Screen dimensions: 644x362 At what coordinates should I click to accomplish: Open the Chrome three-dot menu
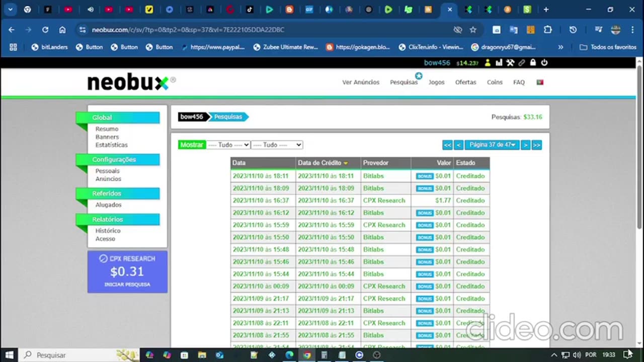click(631, 30)
